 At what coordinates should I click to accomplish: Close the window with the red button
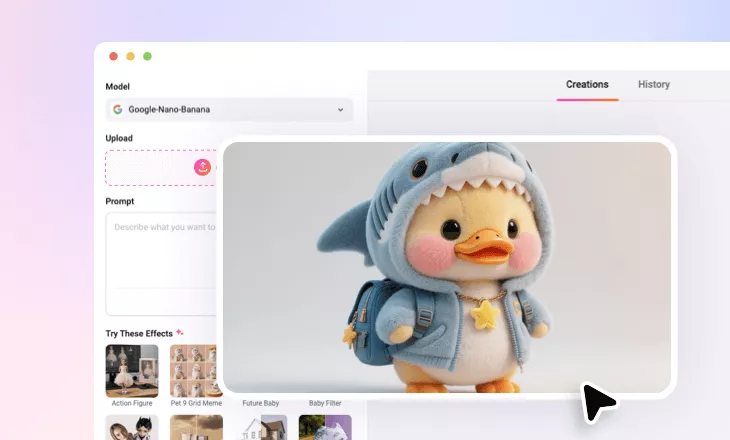tap(113, 57)
